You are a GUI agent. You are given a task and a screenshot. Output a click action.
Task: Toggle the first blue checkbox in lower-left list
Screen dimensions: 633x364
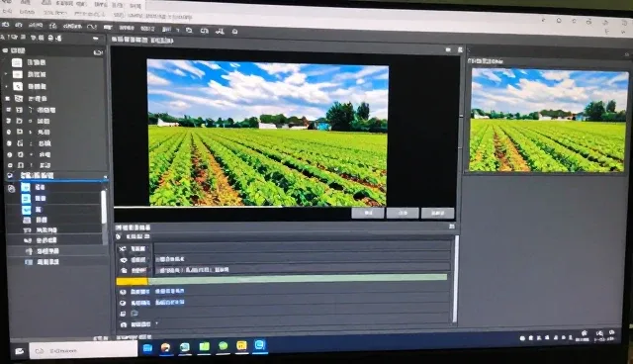tap(26, 187)
